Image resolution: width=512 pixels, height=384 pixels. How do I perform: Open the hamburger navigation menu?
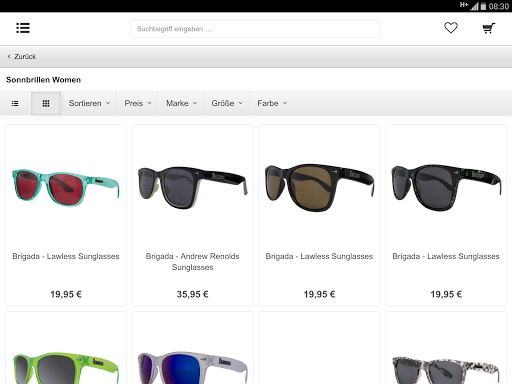(23, 28)
